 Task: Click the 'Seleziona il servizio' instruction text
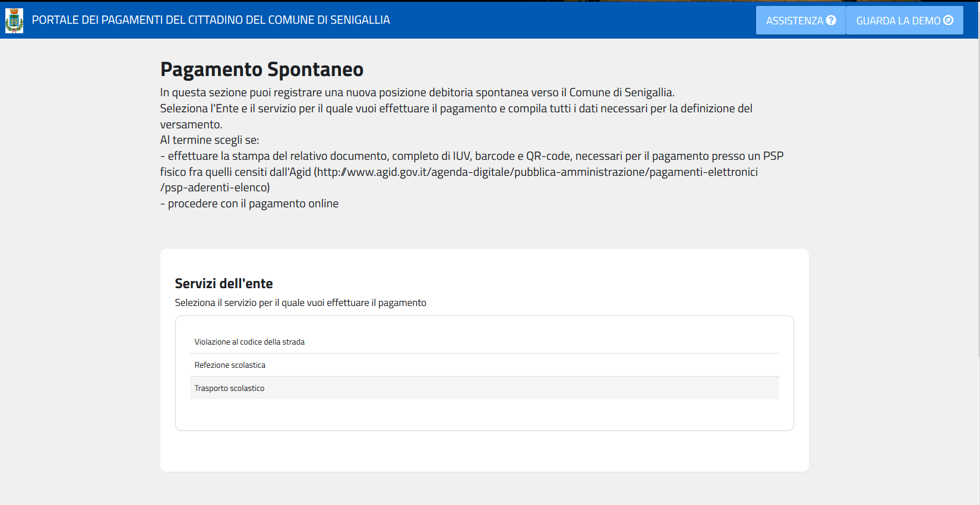300,303
